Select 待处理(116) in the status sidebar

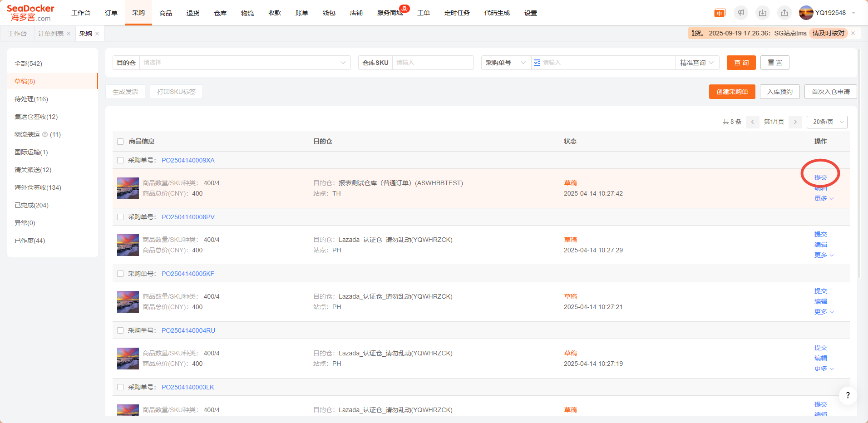[x=31, y=99]
